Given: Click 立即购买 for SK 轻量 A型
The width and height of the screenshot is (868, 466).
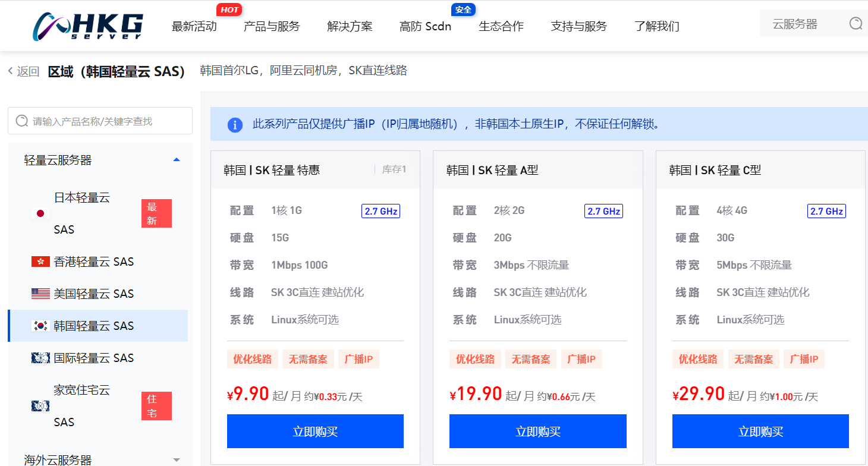Looking at the screenshot, I should (x=538, y=432).
